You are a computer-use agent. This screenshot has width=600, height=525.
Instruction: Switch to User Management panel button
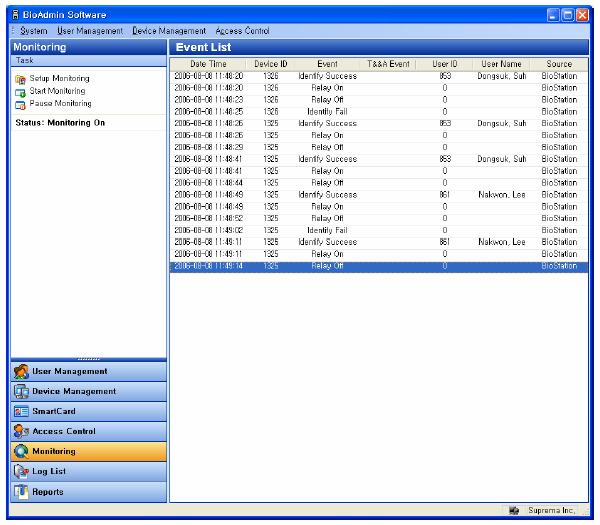coord(88,372)
